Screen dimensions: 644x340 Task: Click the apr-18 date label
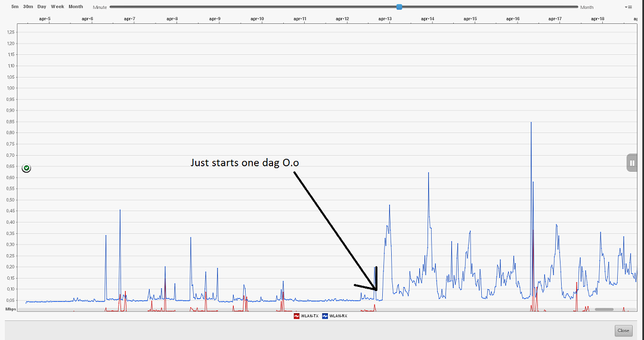[x=597, y=19]
